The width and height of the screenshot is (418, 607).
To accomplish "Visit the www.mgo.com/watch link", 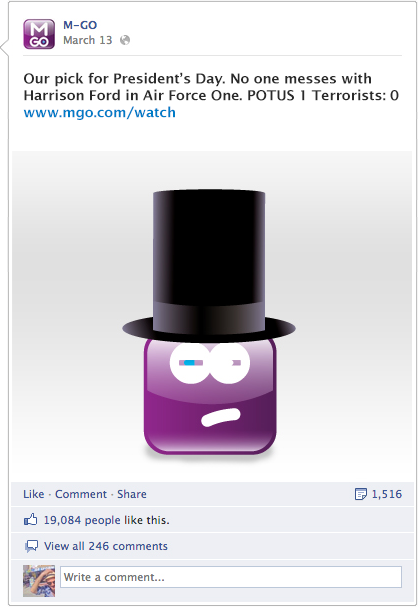I will coord(99,112).
